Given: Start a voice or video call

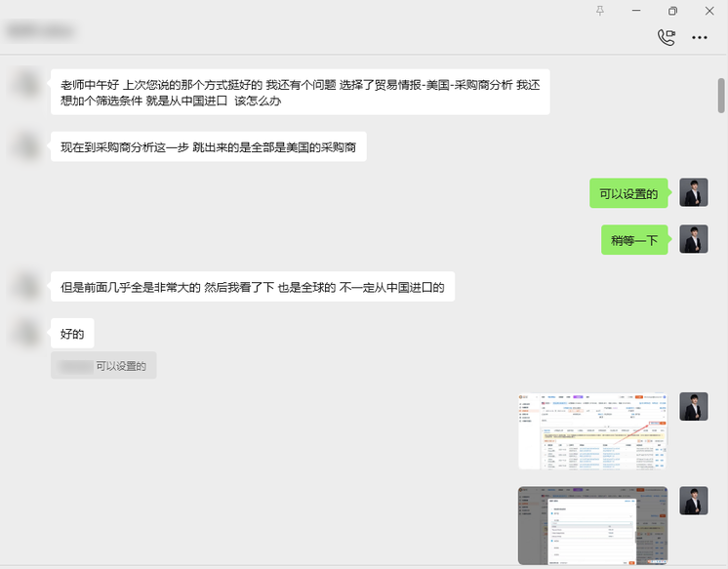Looking at the screenshot, I should click(x=667, y=37).
